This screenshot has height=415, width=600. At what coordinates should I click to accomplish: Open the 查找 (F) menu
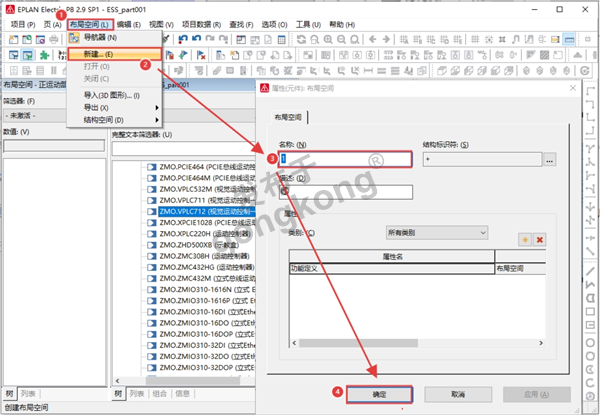coord(241,24)
